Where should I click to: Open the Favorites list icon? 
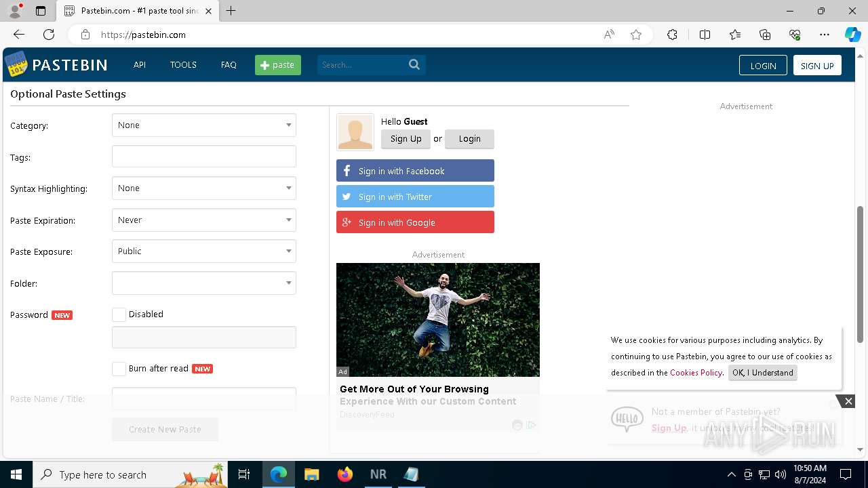click(x=735, y=35)
